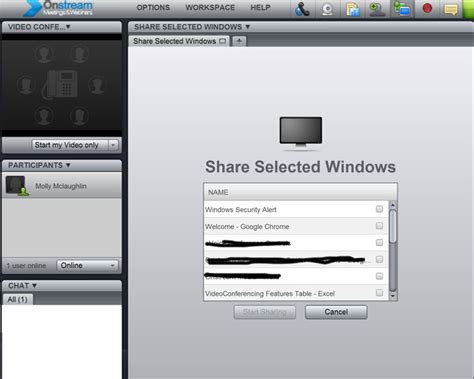The width and height of the screenshot is (474, 379).
Task: Expand the CHAT panel dropdown
Action: pos(34,286)
